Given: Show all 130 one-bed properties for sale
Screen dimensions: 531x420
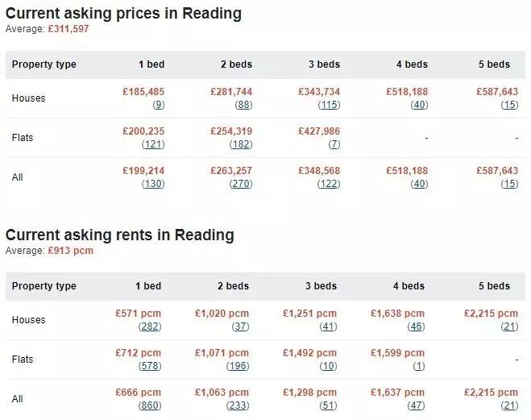Looking at the screenshot, I should (153, 184).
